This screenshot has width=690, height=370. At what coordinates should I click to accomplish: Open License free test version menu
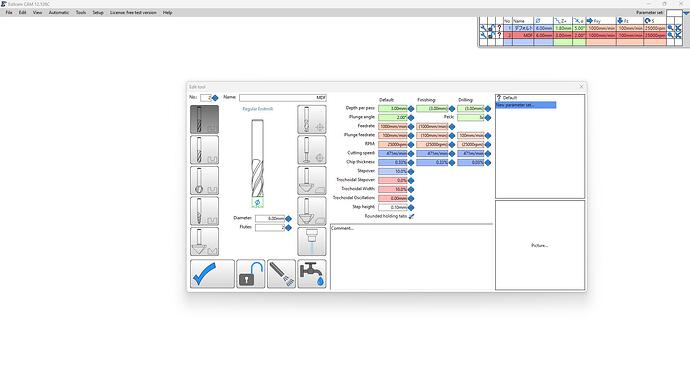click(x=133, y=13)
